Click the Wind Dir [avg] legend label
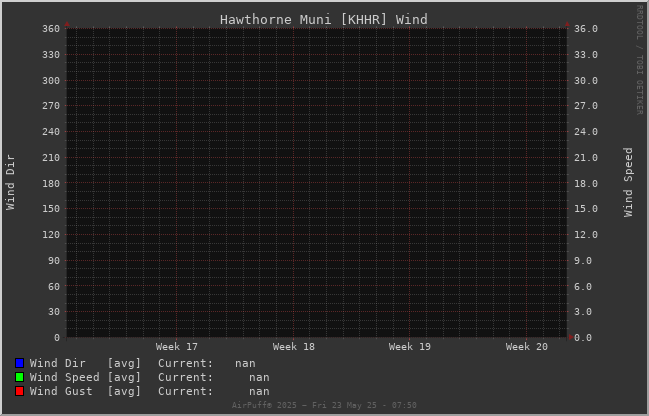Image resolution: width=649 pixels, height=416 pixels. click(85, 363)
